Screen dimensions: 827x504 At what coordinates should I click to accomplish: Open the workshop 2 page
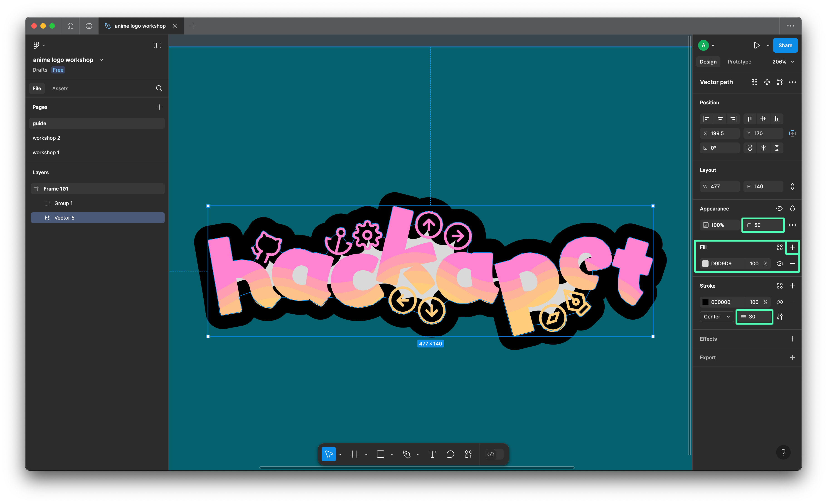click(46, 138)
